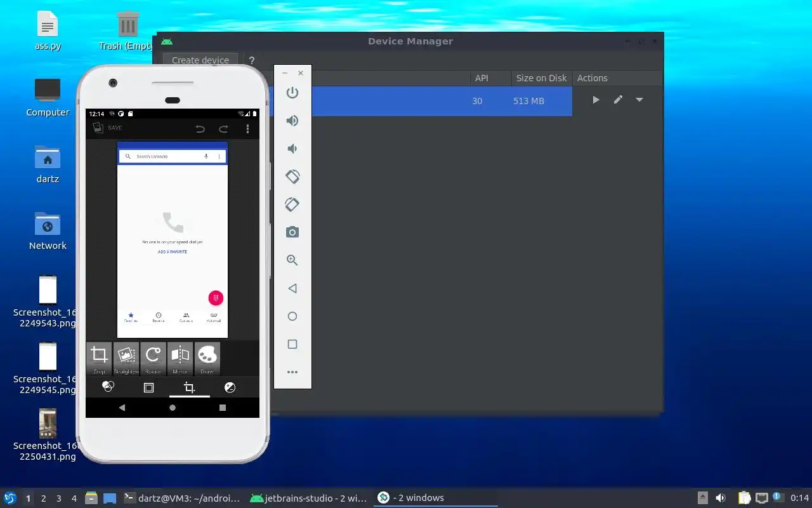Tap the Android home navigation button
The height and width of the screenshot is (508, 812).
[x=172, y=408]
